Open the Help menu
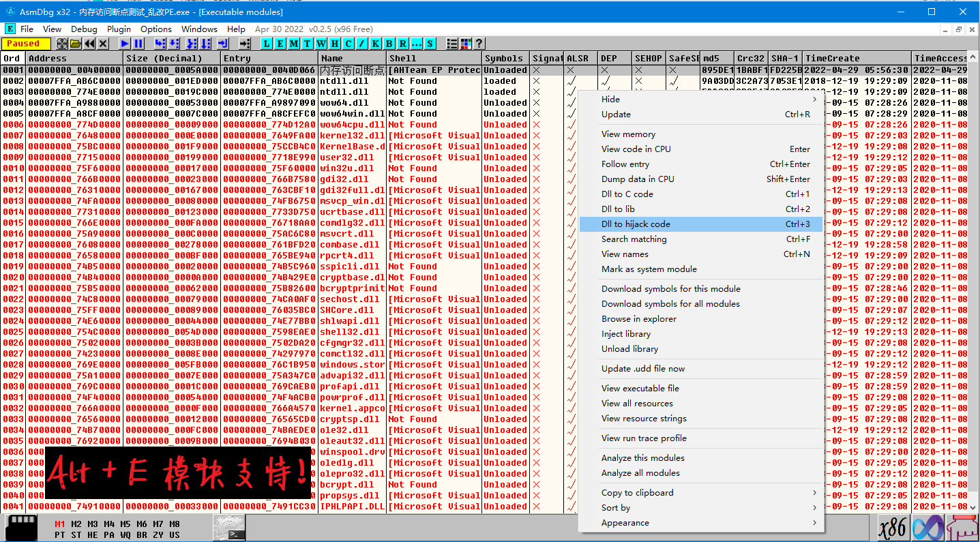The height and width of the screenshot is (542, 980). (236, 29)
